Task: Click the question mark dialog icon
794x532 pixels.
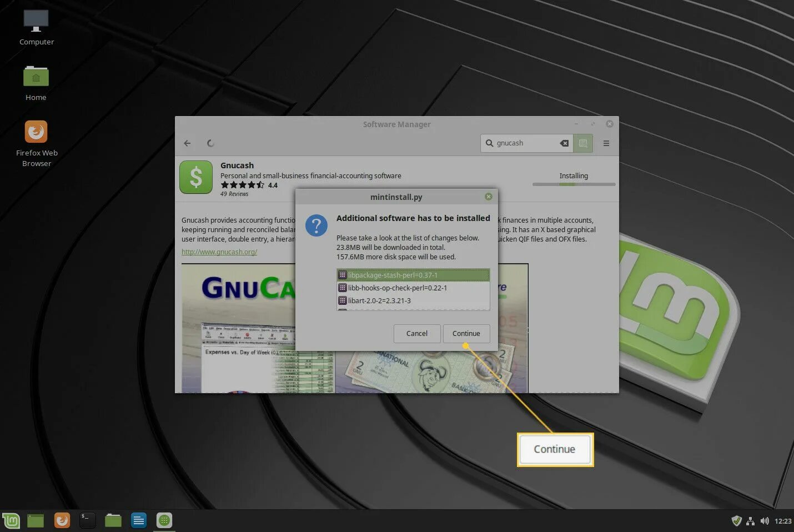Action: coord(316,225)
